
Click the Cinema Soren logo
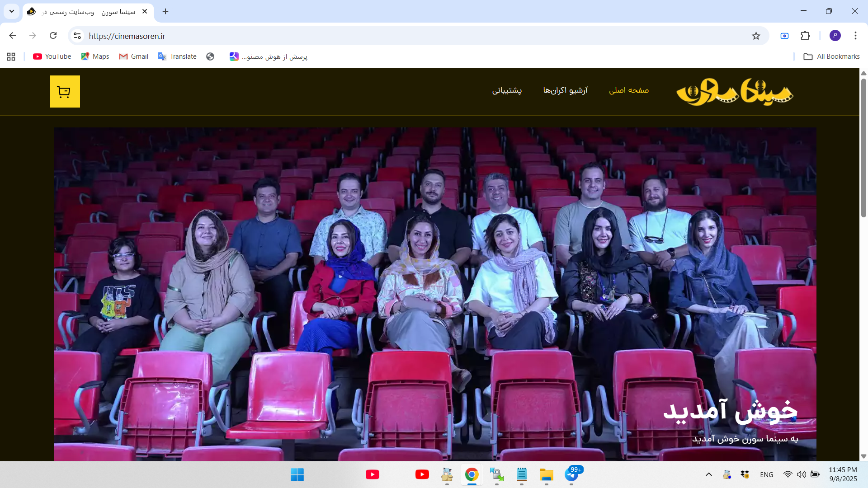pos(734,92)
